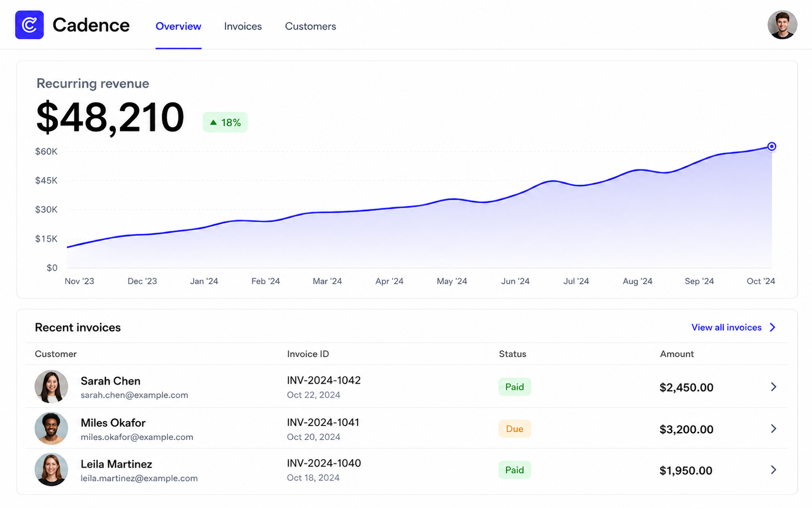
Task: Click the Cadence logo icon
Action: [x=29, y=25]
